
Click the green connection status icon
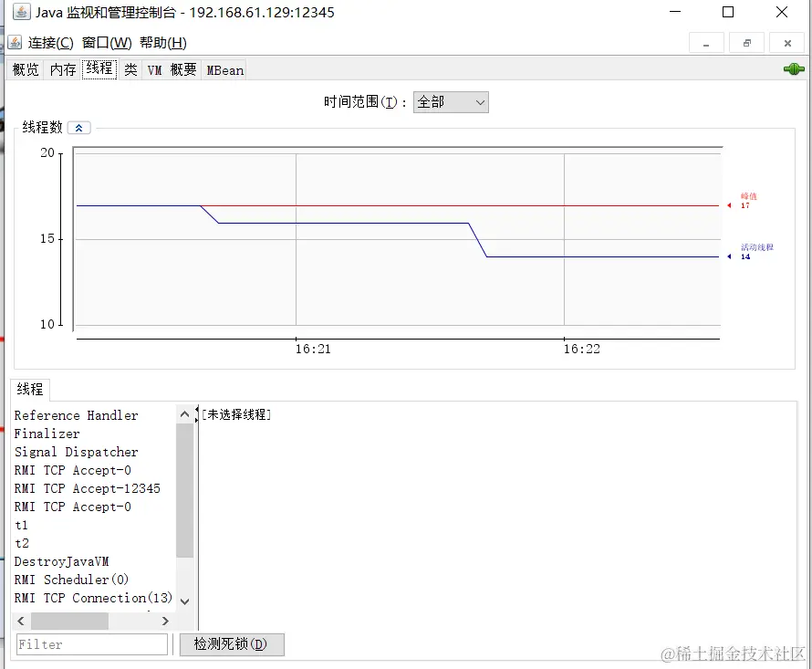pyautogui.click(x=793, y=68)
